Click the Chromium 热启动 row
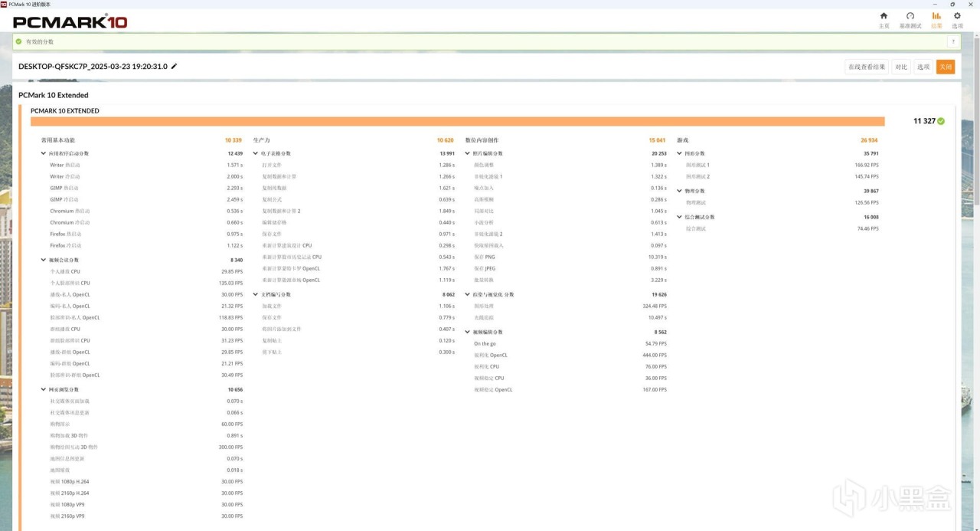This screenshot has height=531, width=980. [x=146, y=211]
